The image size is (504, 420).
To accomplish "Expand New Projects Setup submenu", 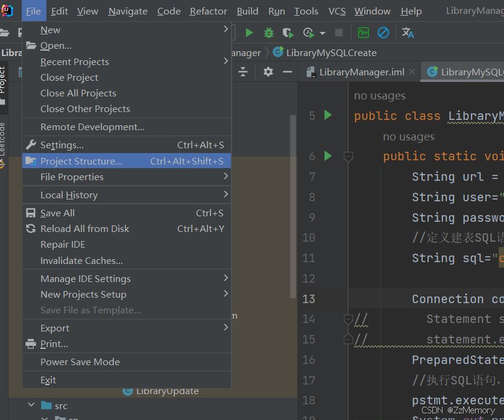I will pyautogui.click(x=127, y=294).
